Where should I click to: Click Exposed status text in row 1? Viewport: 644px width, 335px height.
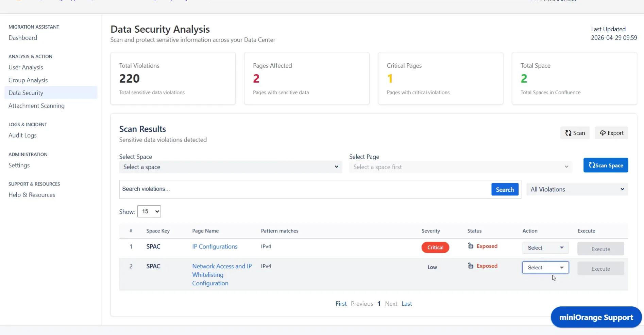point(487,246)
